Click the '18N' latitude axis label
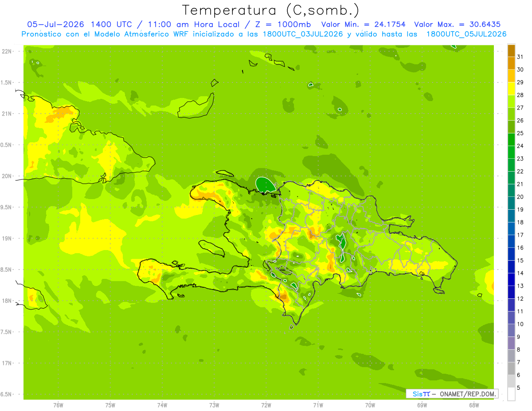Image resolution: width=532 pixels, height=411 pixels. [x=7, y=301]
